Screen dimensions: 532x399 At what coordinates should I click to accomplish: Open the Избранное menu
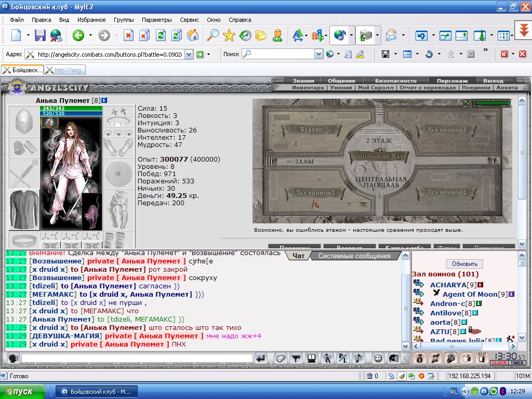click(x=91, y=20)
